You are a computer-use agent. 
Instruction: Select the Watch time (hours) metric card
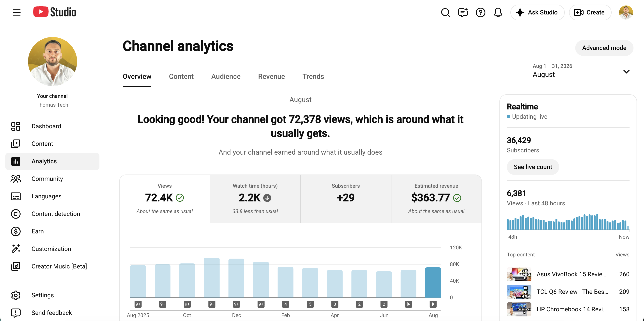(255, 199)
